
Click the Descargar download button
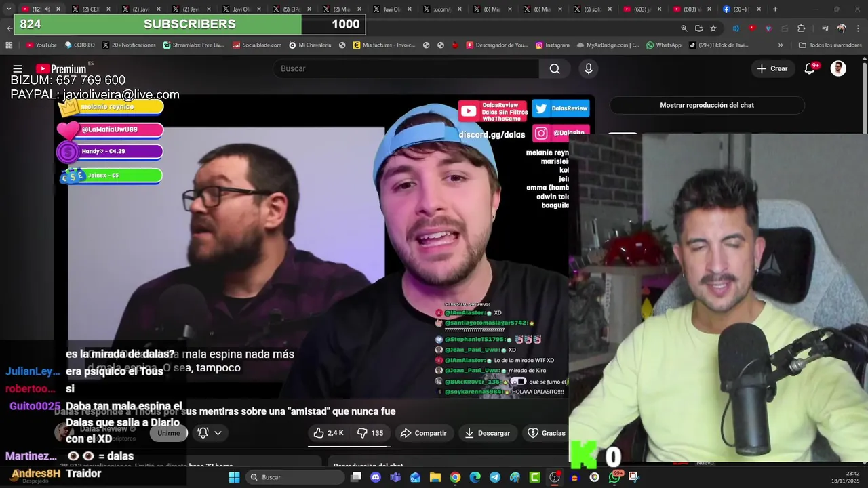coord(487,433)
